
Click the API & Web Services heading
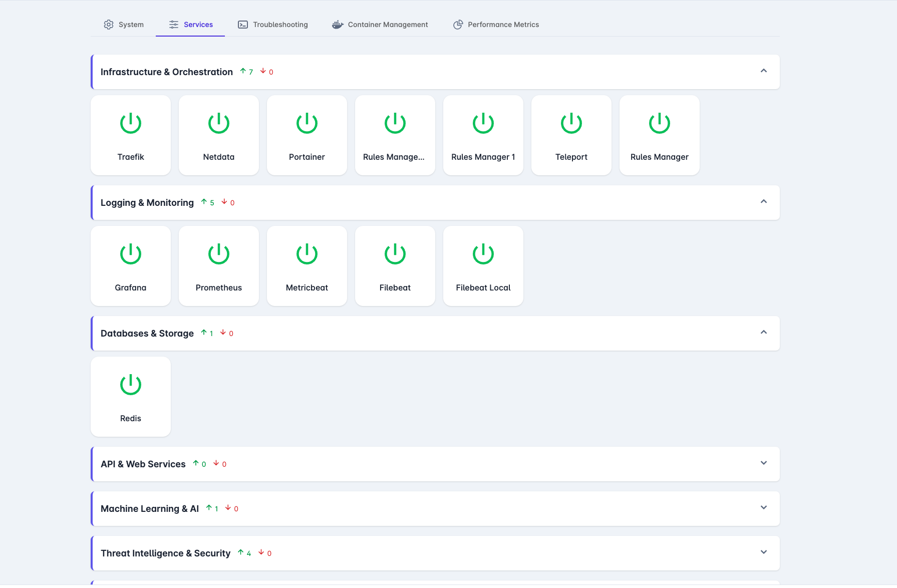click(x=143, y=464)
